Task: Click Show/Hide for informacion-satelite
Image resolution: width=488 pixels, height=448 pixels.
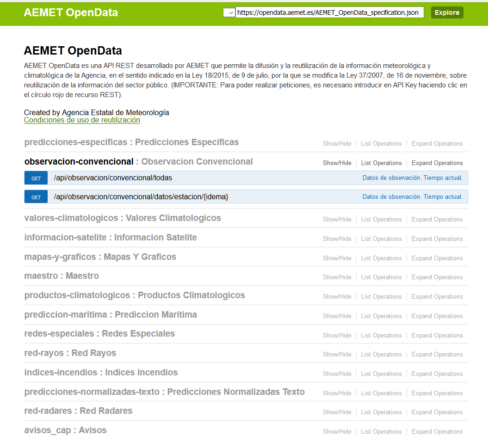Action: [x=337, y=239]
